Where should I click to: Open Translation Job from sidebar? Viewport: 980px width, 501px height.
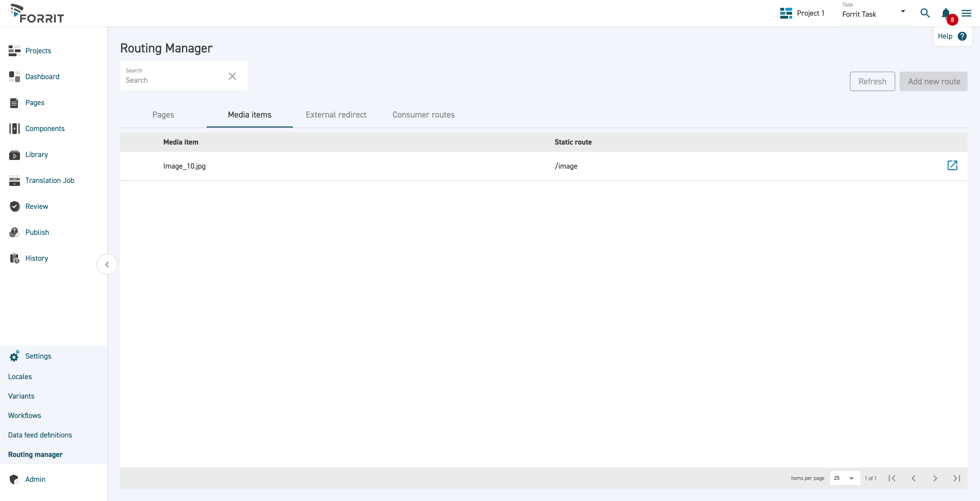tap(49, 181)
